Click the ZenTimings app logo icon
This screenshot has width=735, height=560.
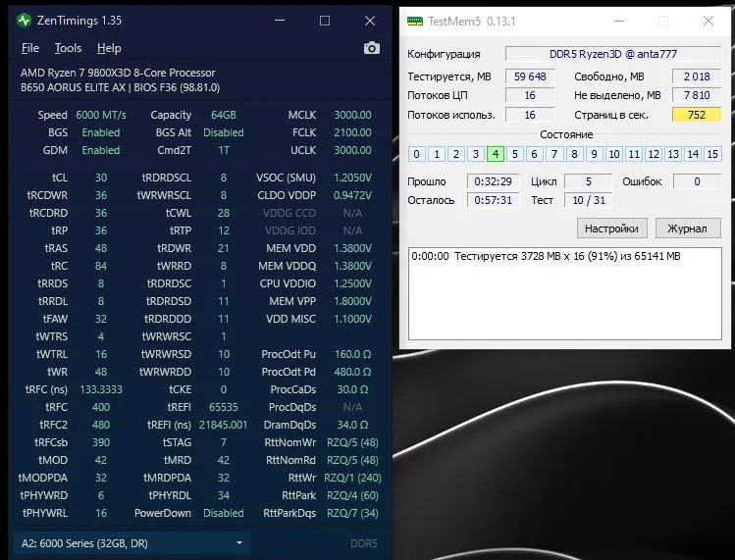(x=24, y=21)
